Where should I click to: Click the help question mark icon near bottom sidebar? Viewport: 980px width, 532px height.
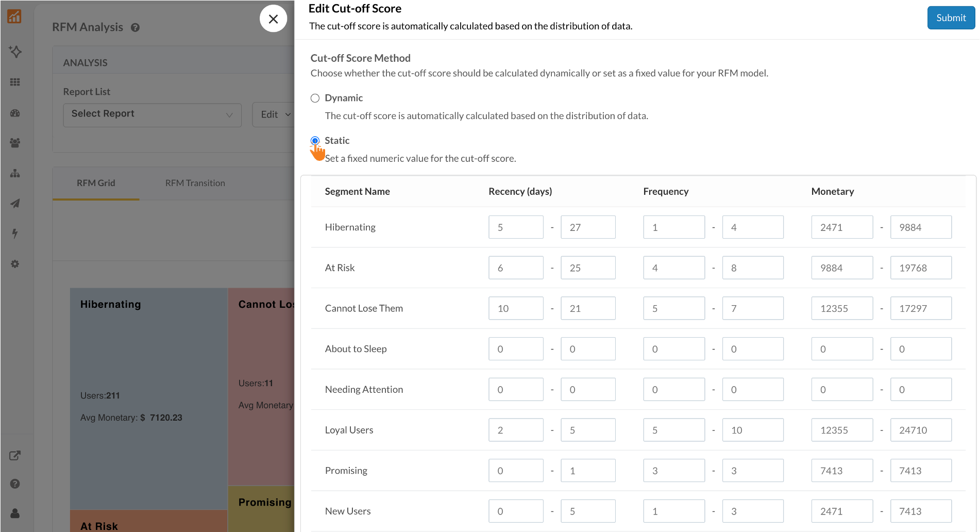15,484
